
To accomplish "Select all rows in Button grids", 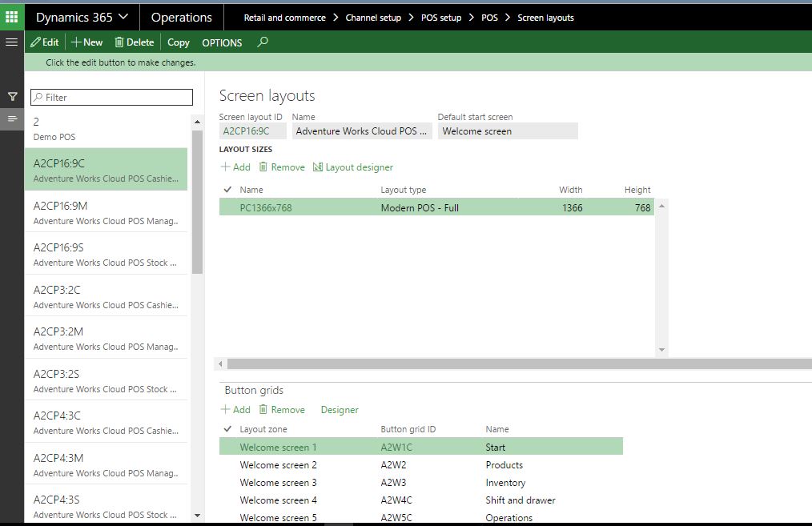I will click(227, 428).
